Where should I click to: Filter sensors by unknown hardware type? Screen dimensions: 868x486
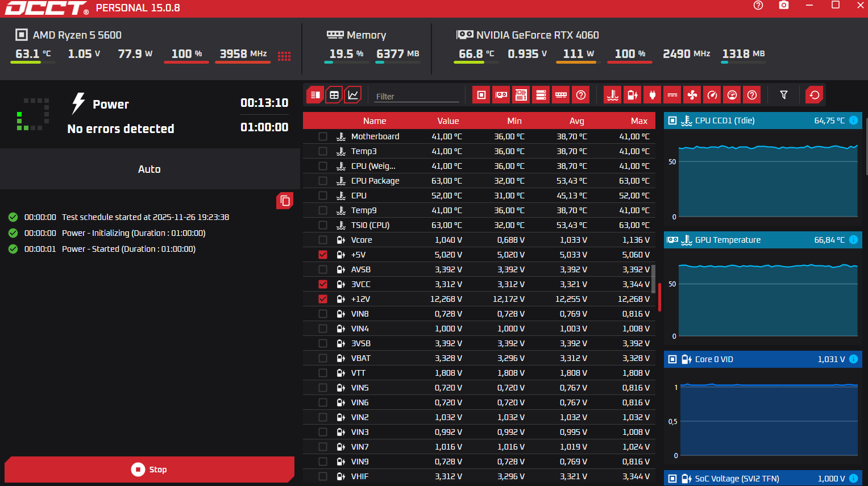pos(581,95)
